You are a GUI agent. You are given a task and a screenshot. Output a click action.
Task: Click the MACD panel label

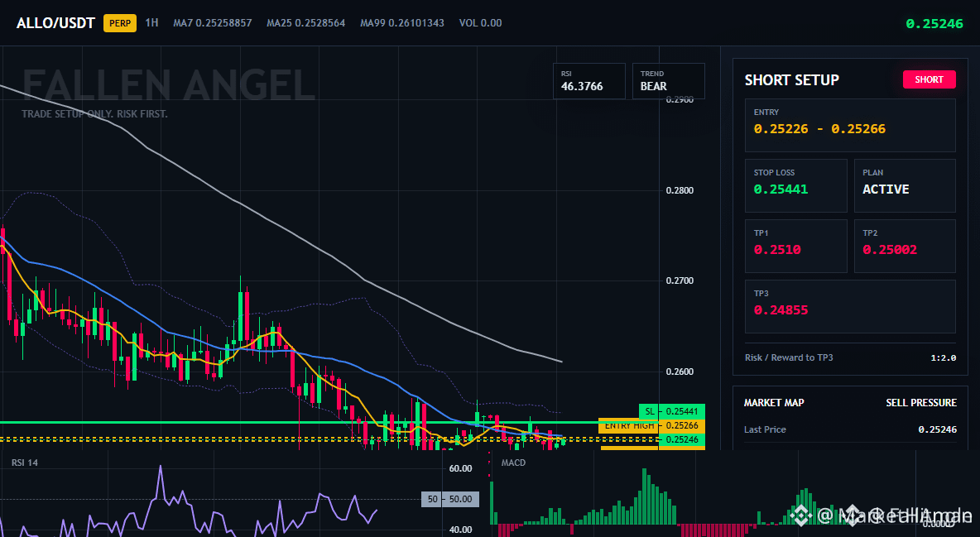pyautogui.click(x=513, y=463)
